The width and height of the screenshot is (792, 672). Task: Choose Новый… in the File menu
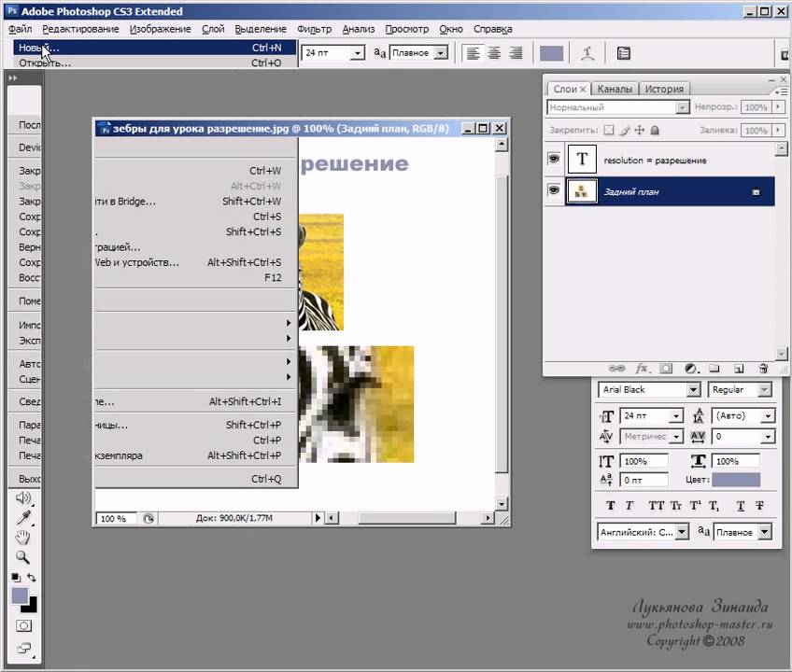click(x=155, y=48)
